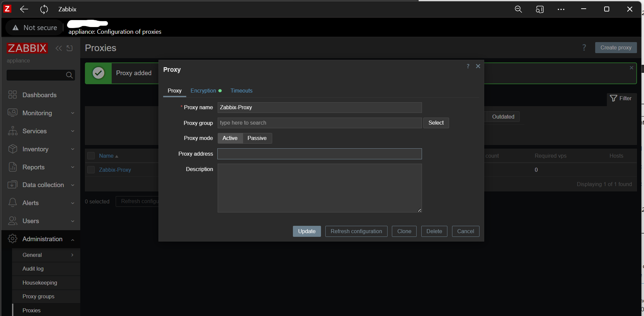Screen dimensions: 644x316
Task: Click the sidebar search input field
Action: point(36,75)
